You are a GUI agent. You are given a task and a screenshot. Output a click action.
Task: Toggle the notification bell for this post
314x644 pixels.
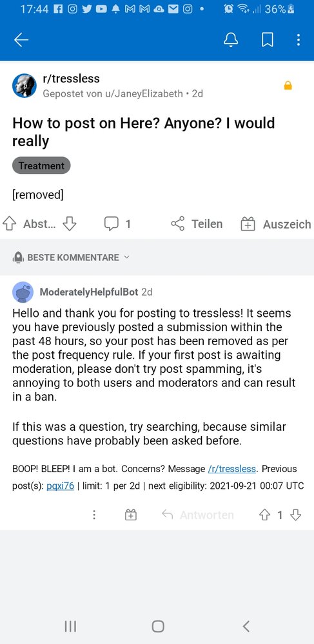231,40
